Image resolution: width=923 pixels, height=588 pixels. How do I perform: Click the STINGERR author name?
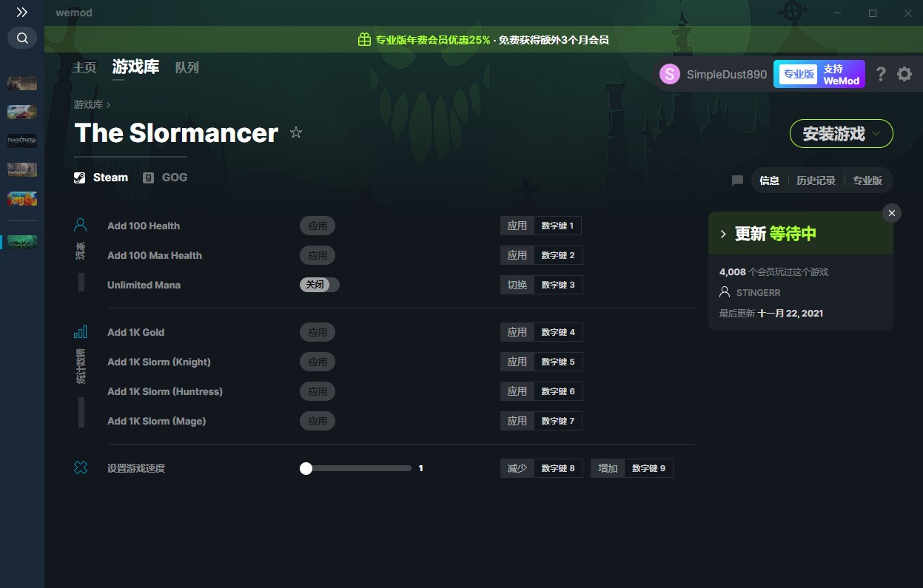pyautogui.click(x=759, y=293)
